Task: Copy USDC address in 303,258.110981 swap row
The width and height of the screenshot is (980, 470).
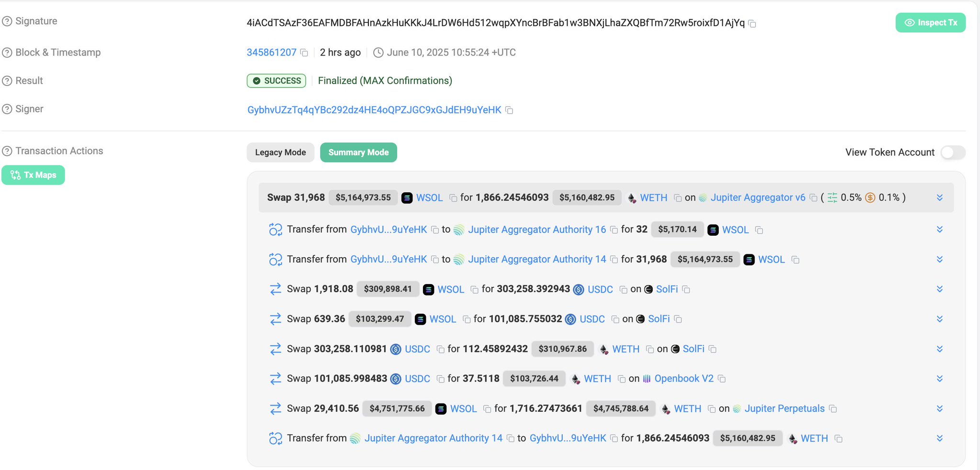Action: (441, 350)
